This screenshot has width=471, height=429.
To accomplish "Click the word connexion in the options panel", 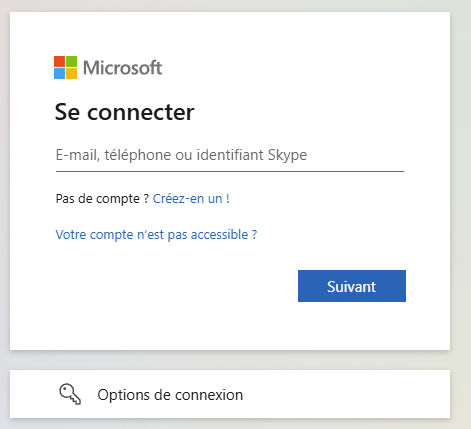I will (x=209, y=395).
